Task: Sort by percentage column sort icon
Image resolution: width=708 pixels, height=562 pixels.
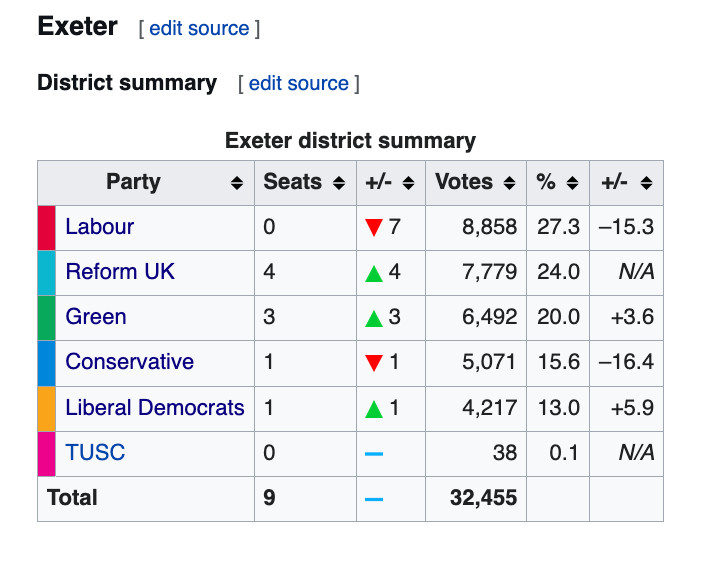Action: tap(572, 183)
